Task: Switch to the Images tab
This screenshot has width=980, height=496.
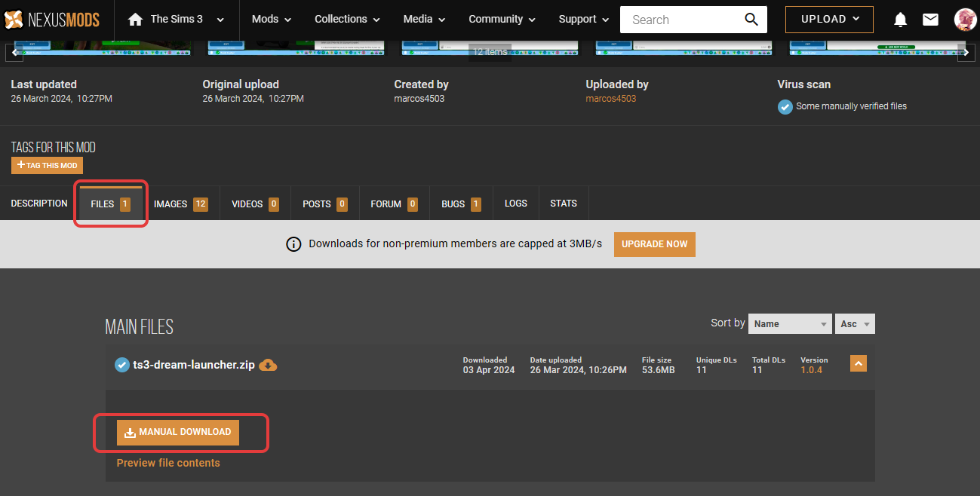Action: pos(181,204)
